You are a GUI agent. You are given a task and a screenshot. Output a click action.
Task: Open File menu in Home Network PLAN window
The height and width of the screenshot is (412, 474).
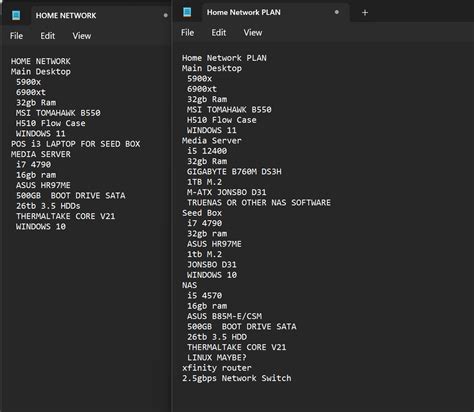pyautogui.click(x=187, y=33)
